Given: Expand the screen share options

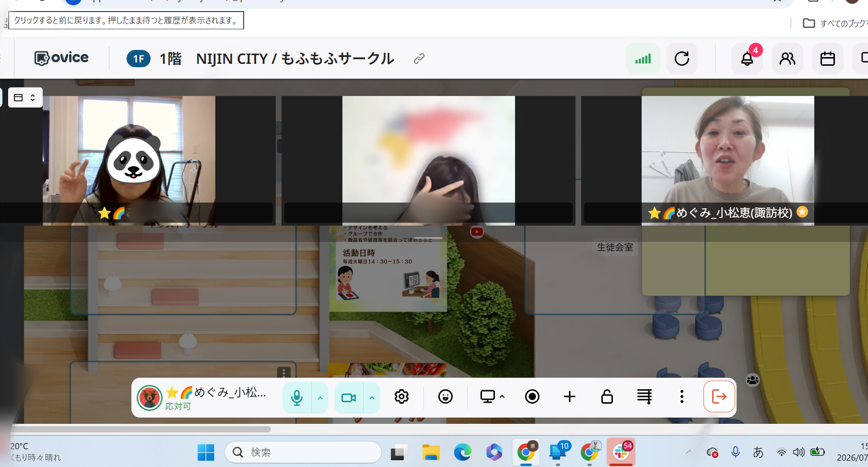Looking at the screenshot, I should (493, 396).
